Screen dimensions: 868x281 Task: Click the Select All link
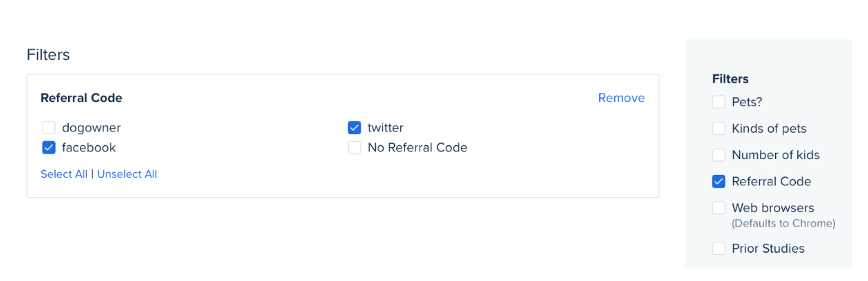point(64,174)
